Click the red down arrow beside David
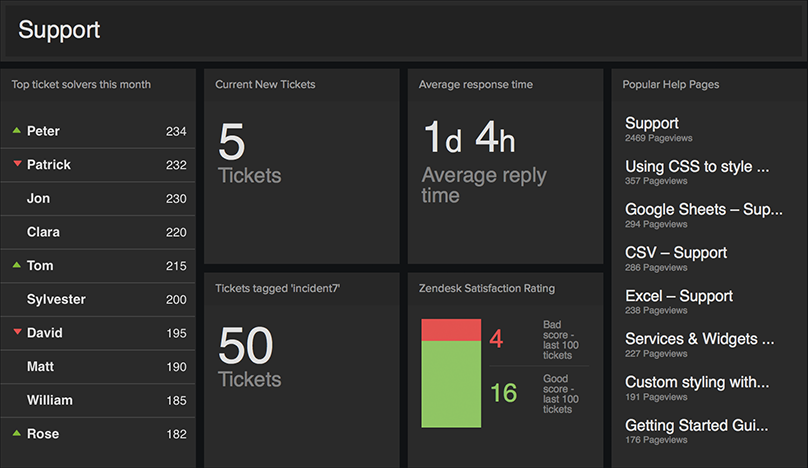The height and width of the screenshot is (468, 808). [16, 333]
